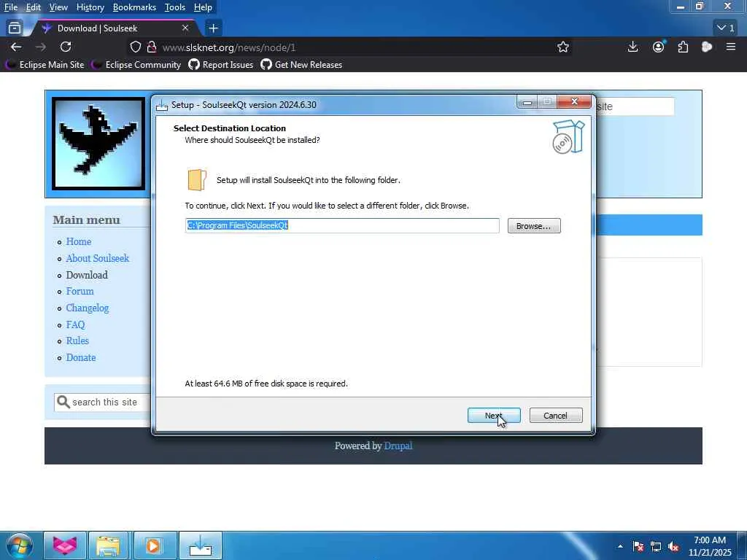Open the Donate link
Image resolution: width=747 pixels, height=560 pixels.
pos(80,357)
